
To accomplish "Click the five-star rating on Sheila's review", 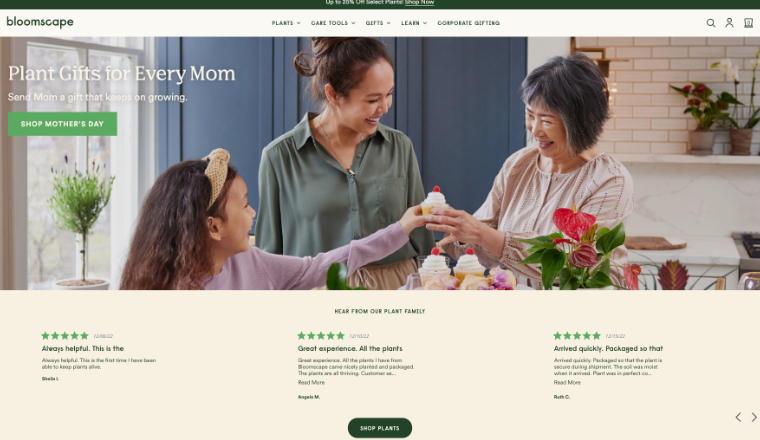I will click(x=65, y=335).
